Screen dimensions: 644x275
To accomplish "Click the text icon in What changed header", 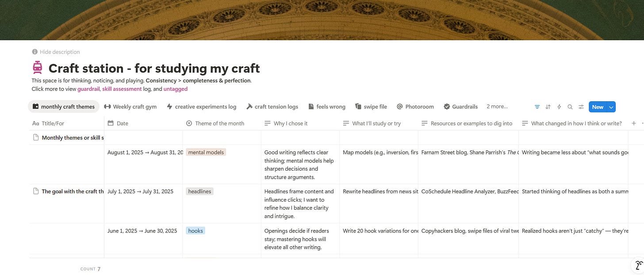I will [525, 123].
